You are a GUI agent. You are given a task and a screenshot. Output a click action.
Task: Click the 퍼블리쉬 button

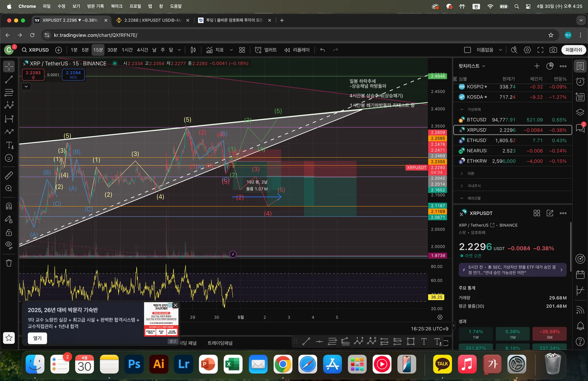pos(574,50)
